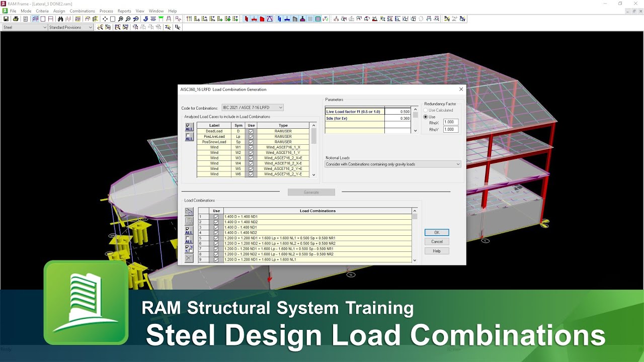Toggle Use checkbox for Wind W6 row

point(251,174)
